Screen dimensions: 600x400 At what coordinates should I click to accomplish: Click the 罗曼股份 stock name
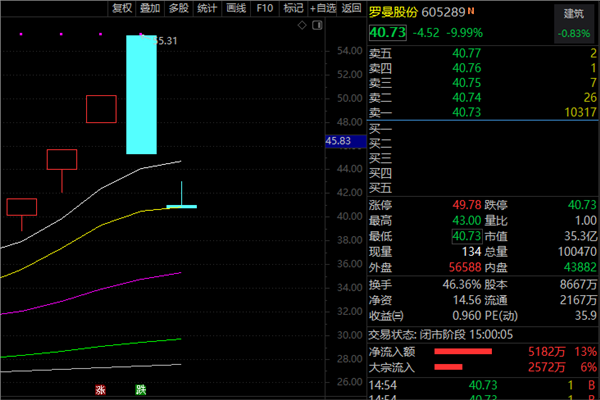tap(393, 12)
